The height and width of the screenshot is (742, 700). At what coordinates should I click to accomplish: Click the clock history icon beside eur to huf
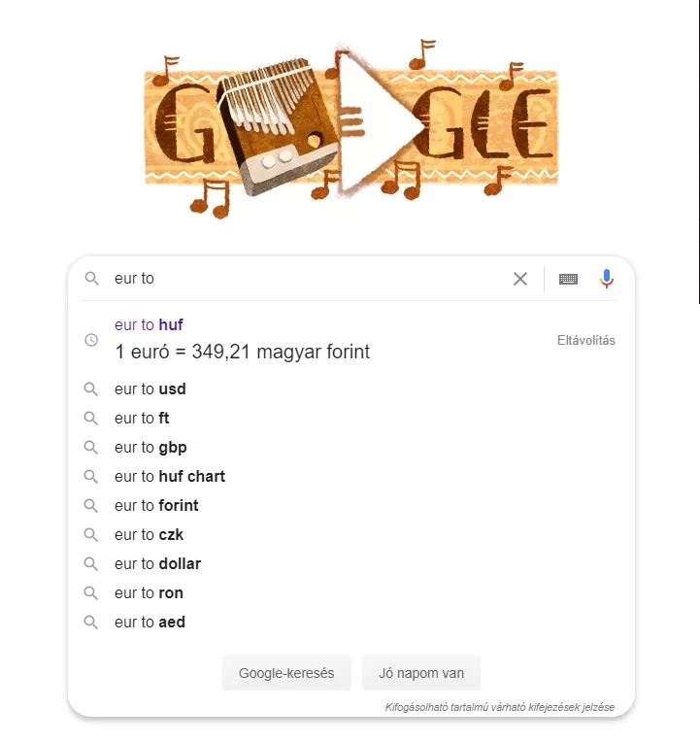tap(91, 340)
